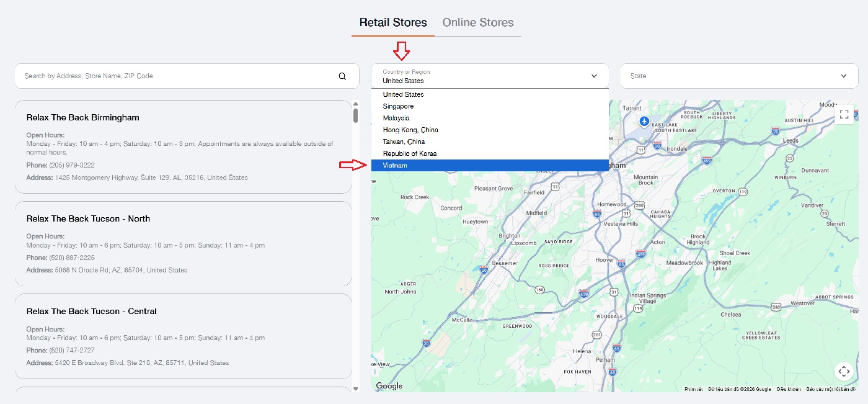Click the Indian Springs Village map label
Image resolution: width=868 pixels, height=404 pixels.
pos(647,299)
